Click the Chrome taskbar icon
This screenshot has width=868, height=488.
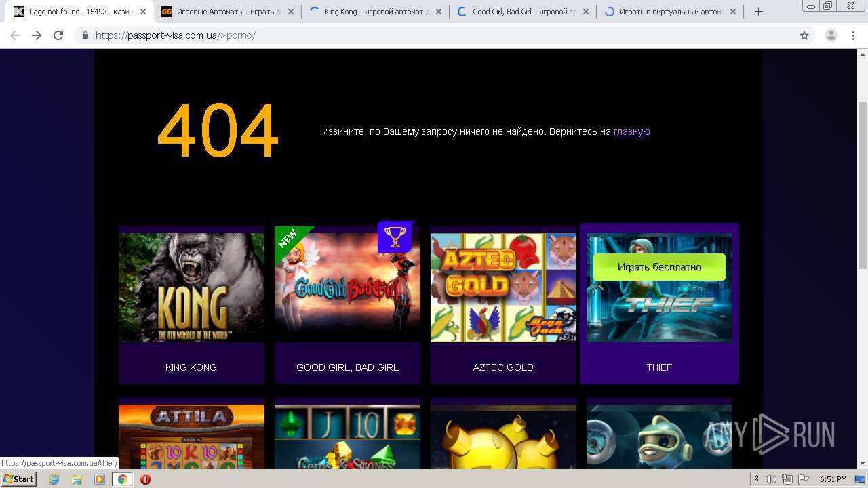point(123,479)
